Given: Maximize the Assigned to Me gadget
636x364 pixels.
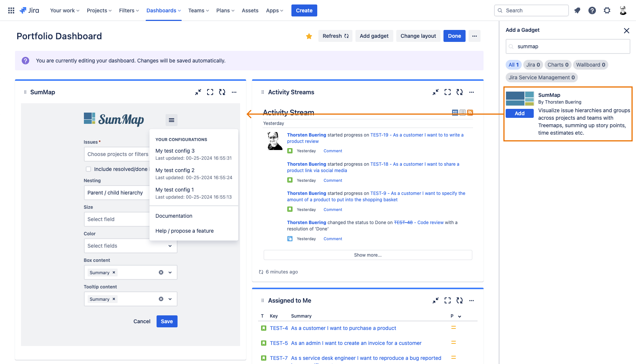Looking at the screenshot, I should pyautogui.click(x=448, y=300).
